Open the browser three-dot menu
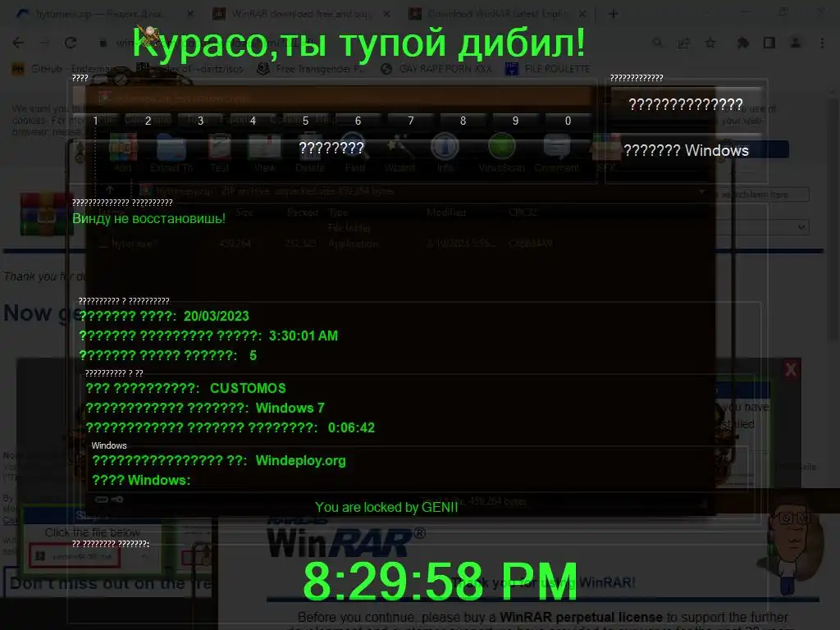Viewport: 840px width, 630px height. pos(822,43)
